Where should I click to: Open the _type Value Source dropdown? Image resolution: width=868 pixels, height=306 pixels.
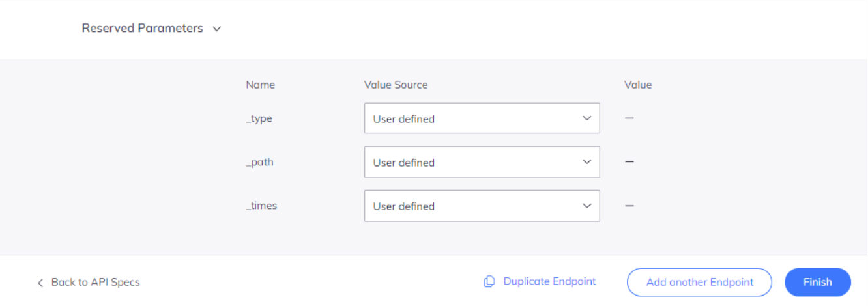(x=482, y=118)
